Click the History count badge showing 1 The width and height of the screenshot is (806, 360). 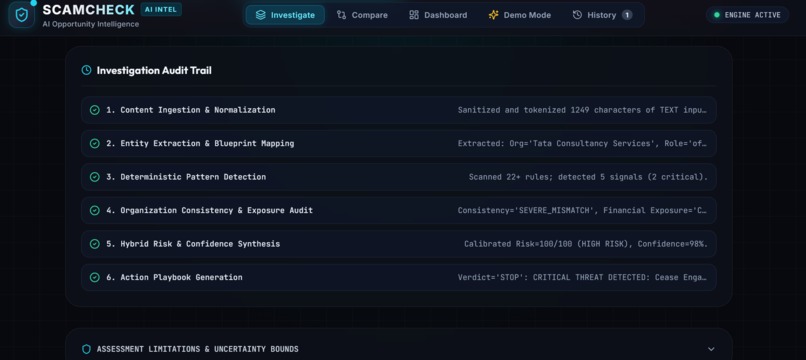pyautogui.click(x=627, y=15)
